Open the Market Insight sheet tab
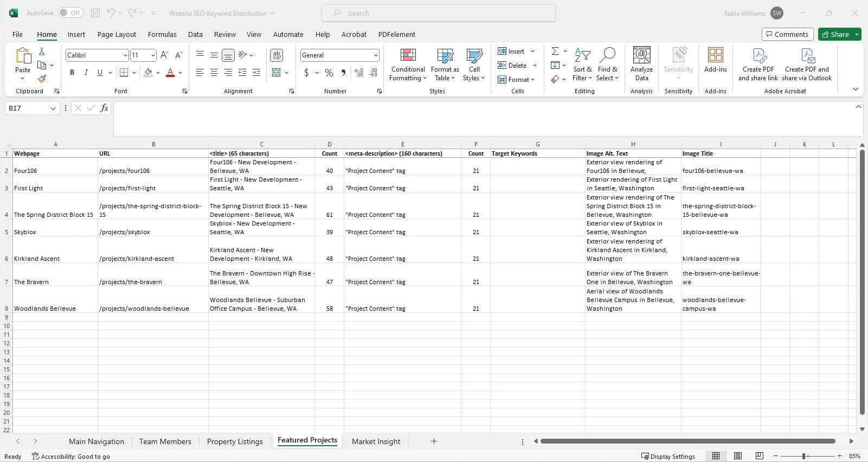This screenshot has height=462, width=868. click(x=376, y=441)
